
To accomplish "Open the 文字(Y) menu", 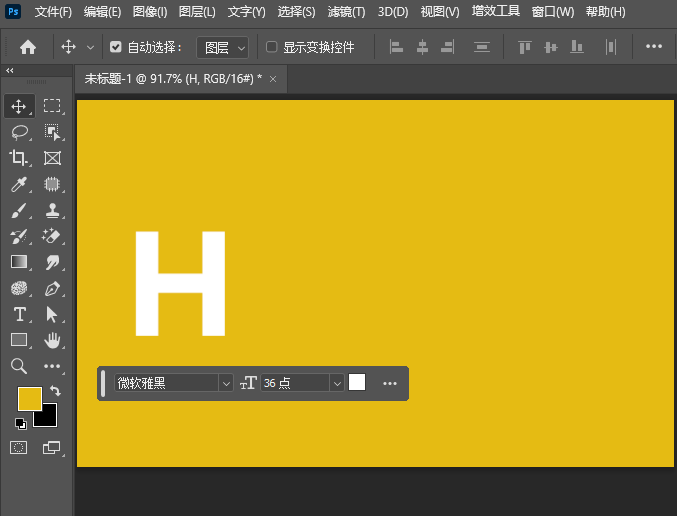I will tap(247, 12).
